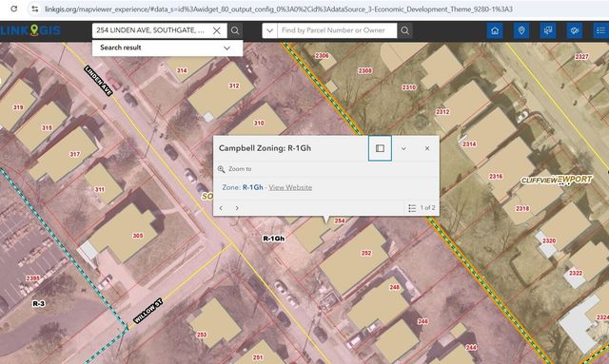609x364 pixels.
Task: Open the location pin tool in the header
Action: click(521, 30)
